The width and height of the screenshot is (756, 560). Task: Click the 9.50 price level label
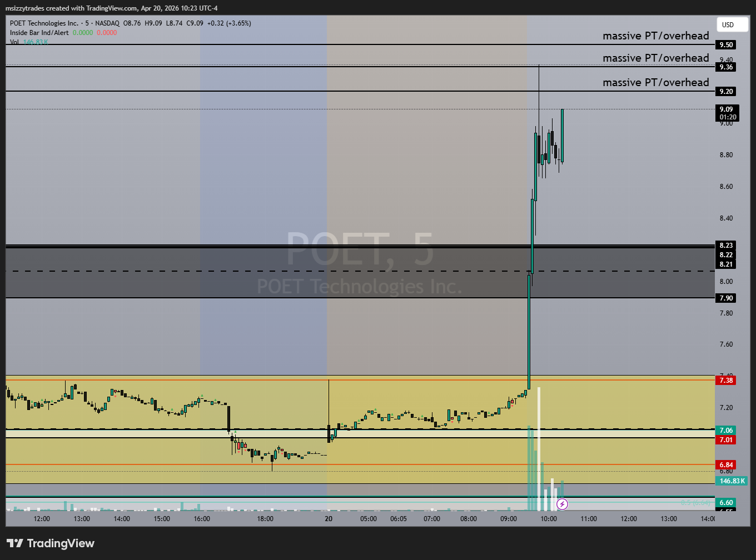point(727,44)
